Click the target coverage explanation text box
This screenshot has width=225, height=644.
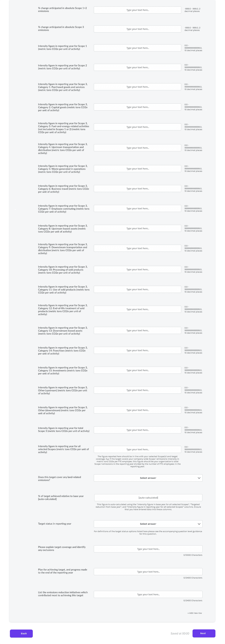point(148,549)
